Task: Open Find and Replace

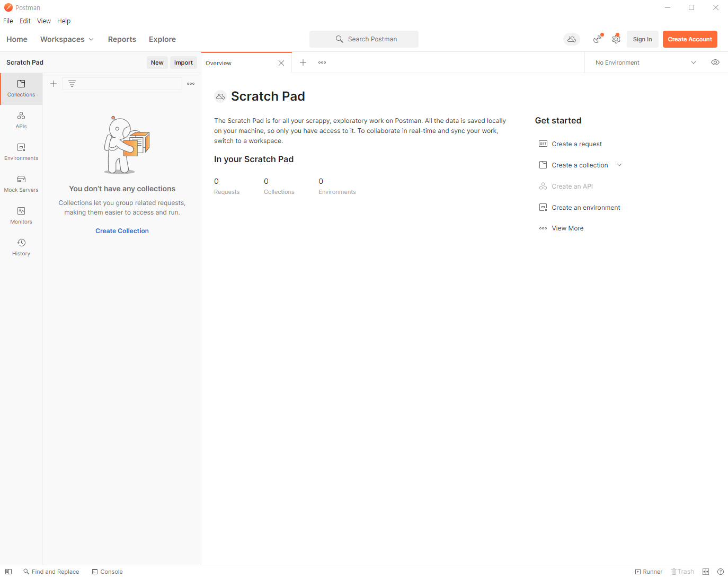Action: point(51,572)
